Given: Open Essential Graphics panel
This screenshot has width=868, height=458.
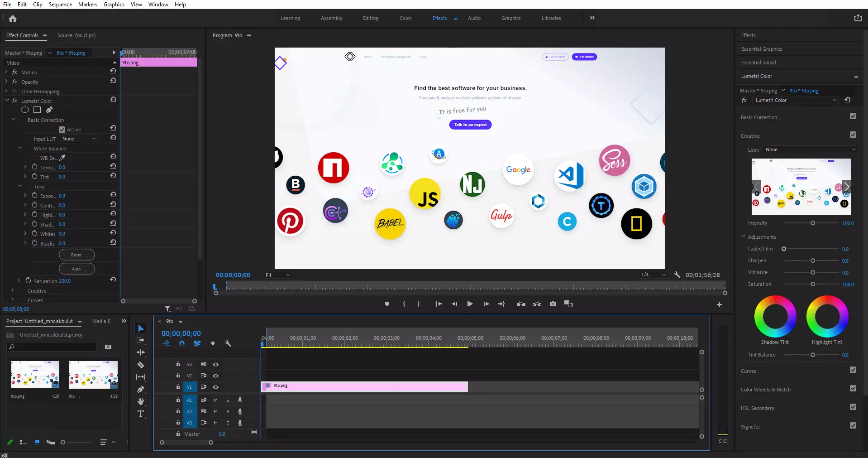Looking at the screenshot, I should 762,49.
